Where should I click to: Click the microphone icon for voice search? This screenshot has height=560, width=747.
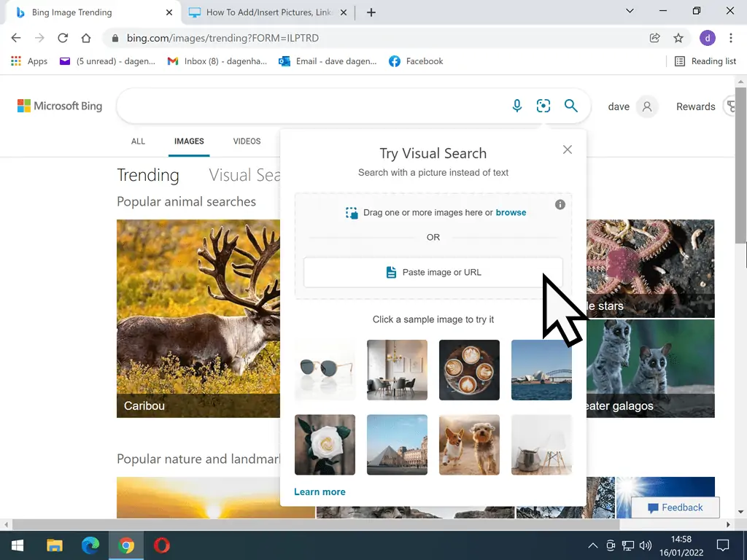517,106
